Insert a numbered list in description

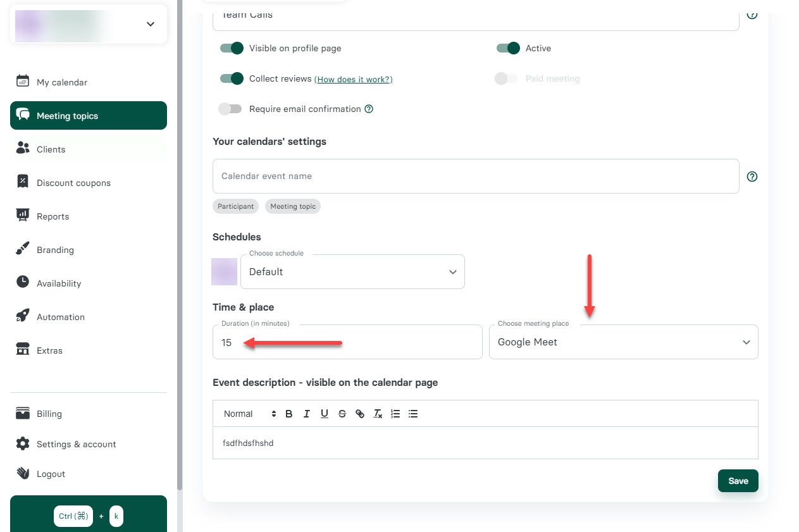(x=395, y=414)
